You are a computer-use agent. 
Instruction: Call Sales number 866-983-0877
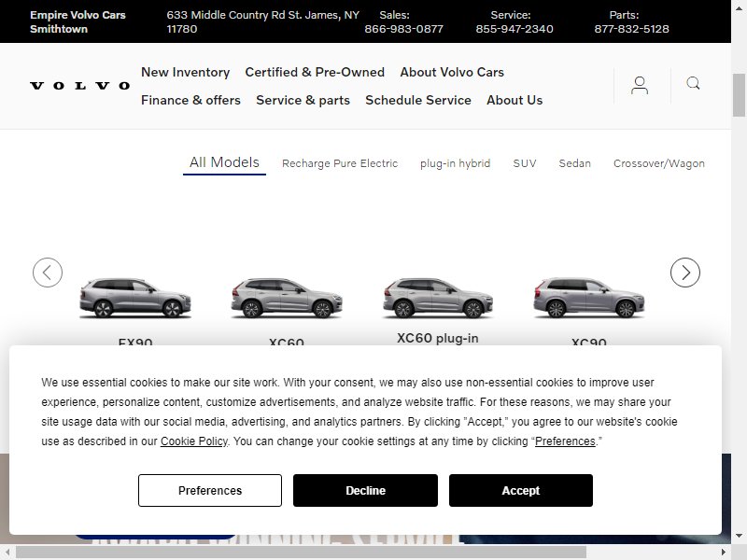404,29
